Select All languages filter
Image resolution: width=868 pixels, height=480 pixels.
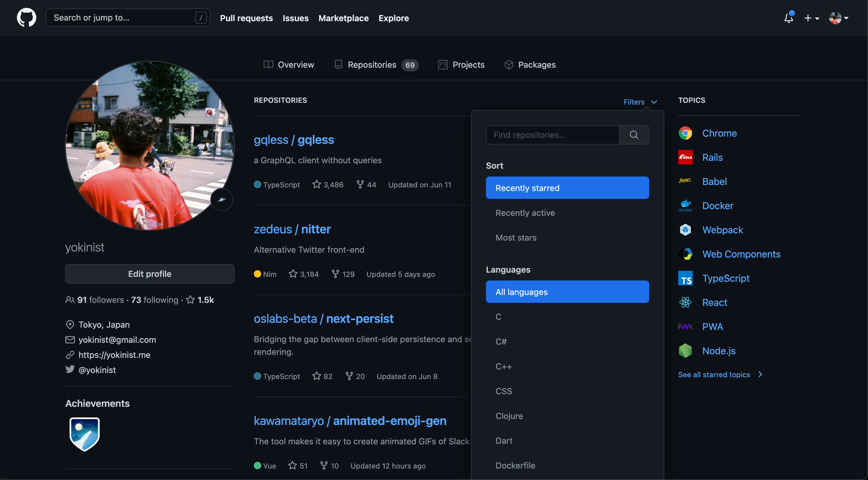[568, 292]
